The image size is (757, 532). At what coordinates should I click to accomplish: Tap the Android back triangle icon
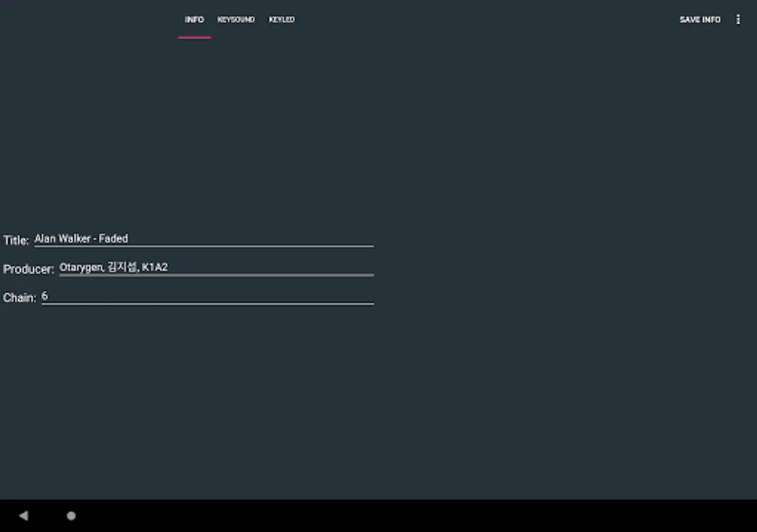pos(24,515)
